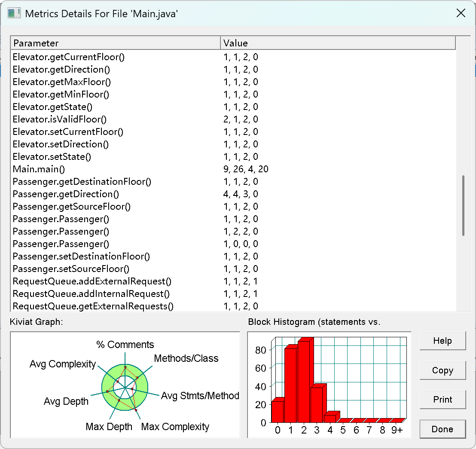Select the Passenger.getDirection() row
Image resolution: width=476 pixels, height=449 pixels.
pos(233,194)
